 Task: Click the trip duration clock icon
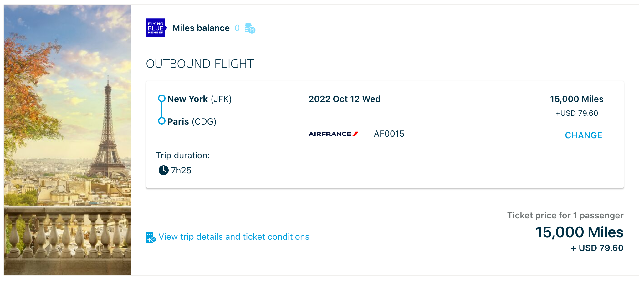[163, 170]
